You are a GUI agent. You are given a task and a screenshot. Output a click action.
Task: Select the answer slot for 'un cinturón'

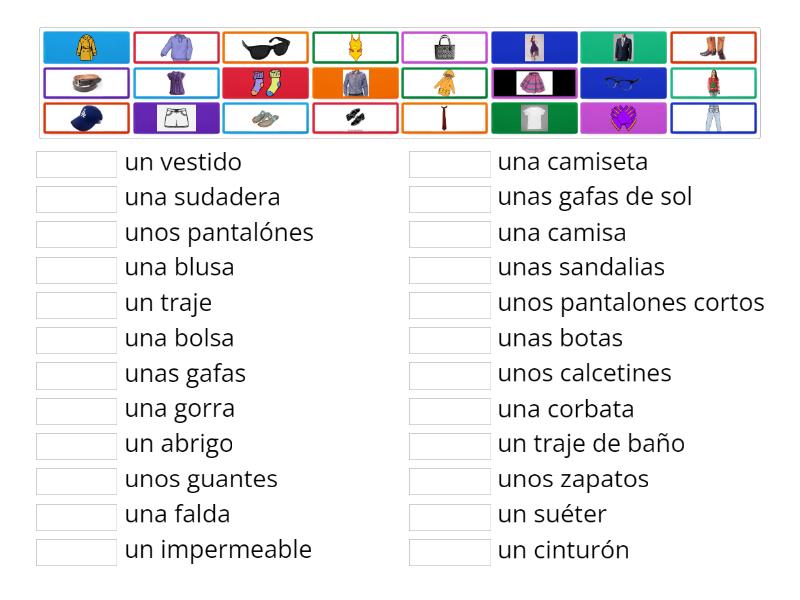450,549
